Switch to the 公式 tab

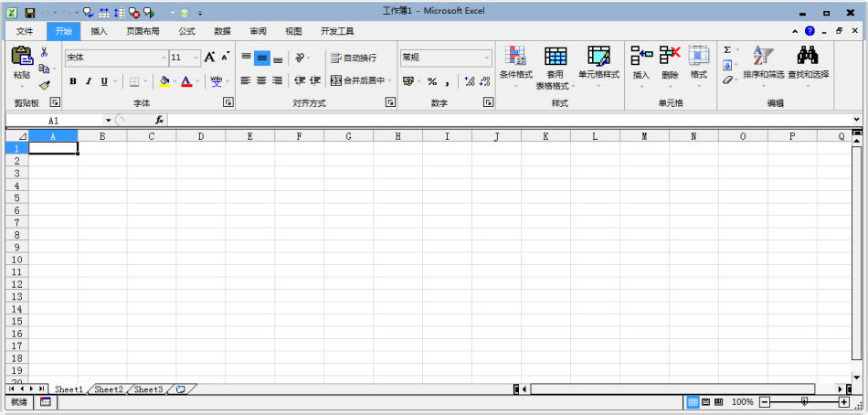point(186,32)
